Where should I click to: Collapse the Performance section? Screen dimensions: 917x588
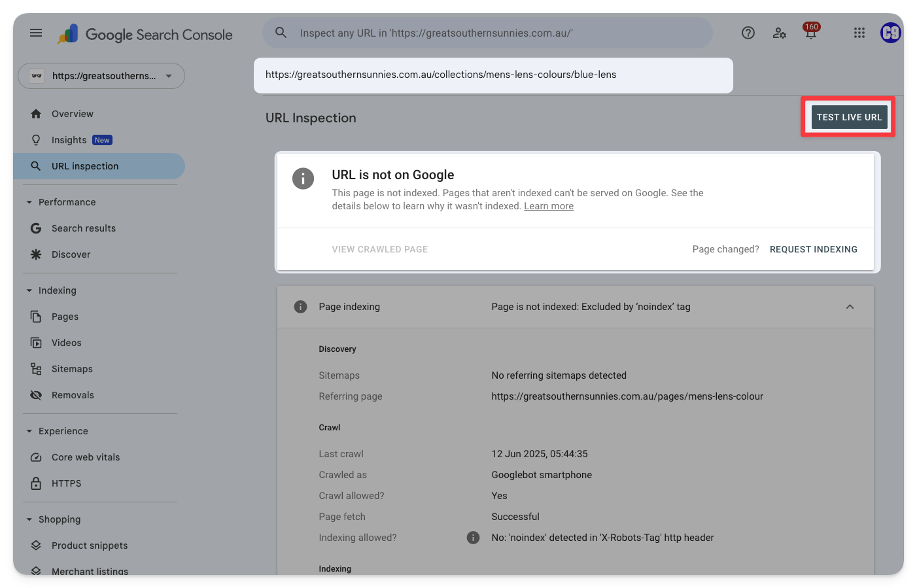click(x=29, y=202)
